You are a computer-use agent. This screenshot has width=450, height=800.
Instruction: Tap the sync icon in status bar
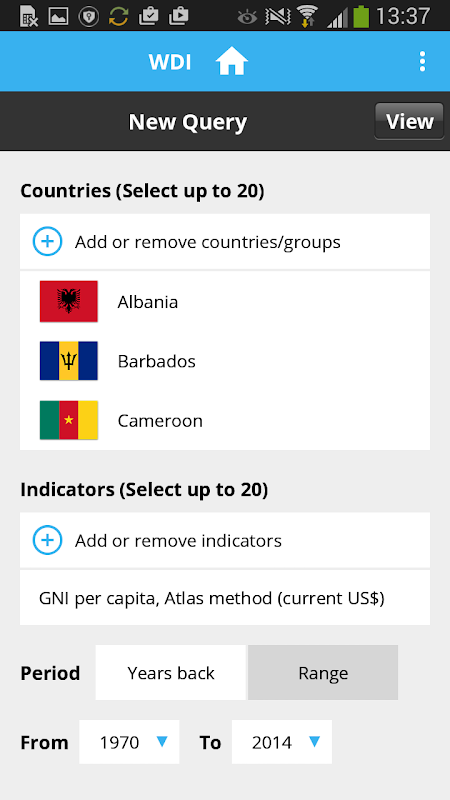click(118, 16)
